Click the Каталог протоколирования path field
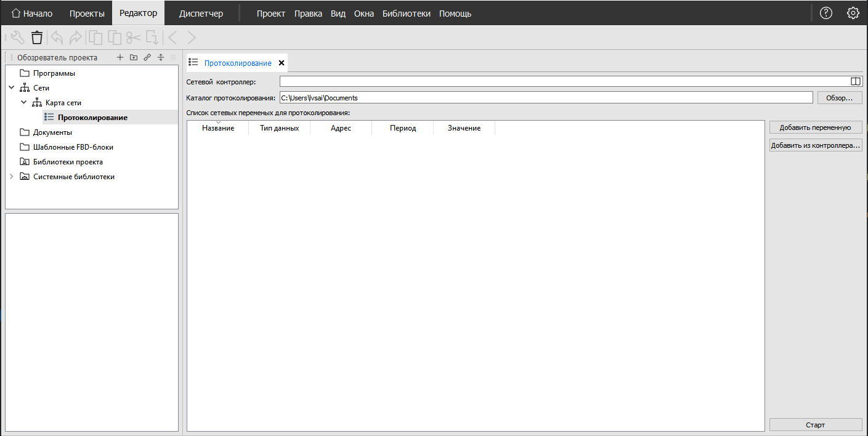The width and height of the screenshot is (868, 436). pos(546,98)
